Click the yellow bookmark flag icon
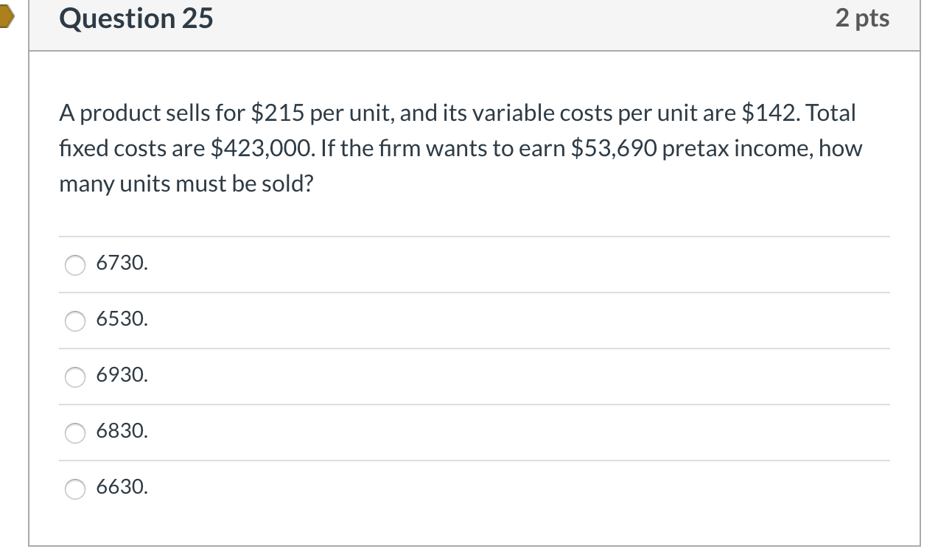 (7, 18)
